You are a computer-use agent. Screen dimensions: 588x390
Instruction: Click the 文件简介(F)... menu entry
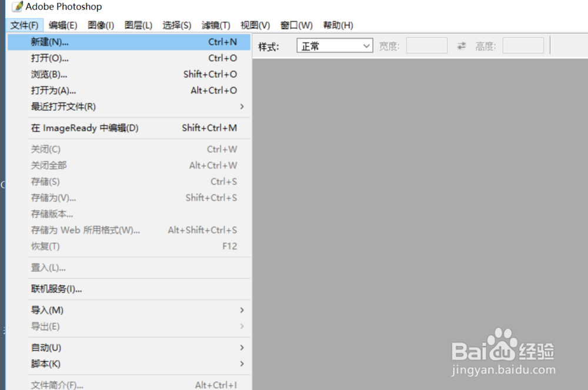click(x=129, y=384)
